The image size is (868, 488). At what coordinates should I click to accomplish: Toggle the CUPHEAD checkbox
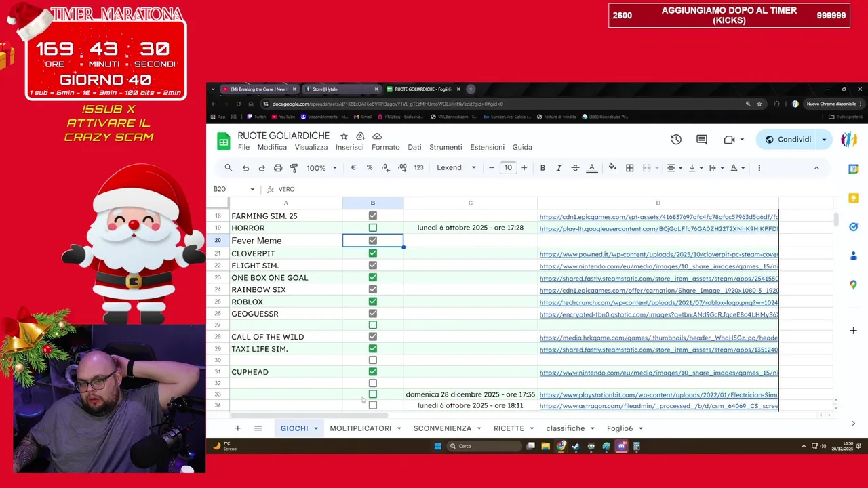[x=372, y=372]
